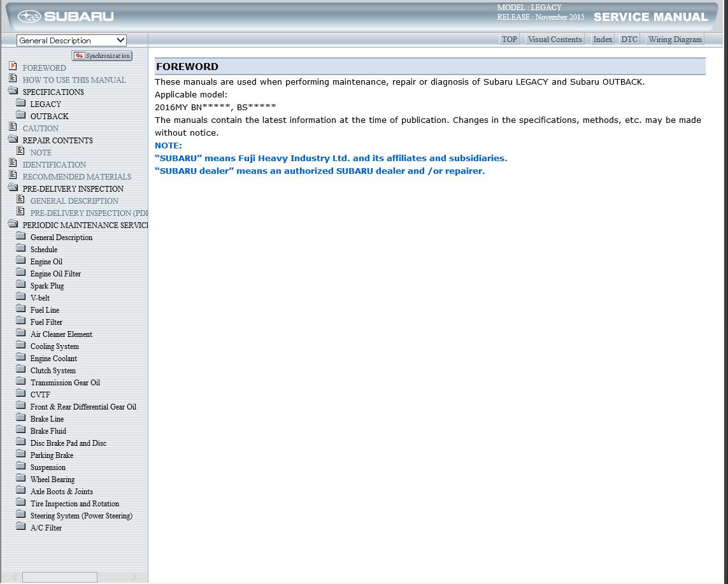Open the DTC tab
Image resolution: width=728 pixels, height=584 pixels.
click(629, 39)
